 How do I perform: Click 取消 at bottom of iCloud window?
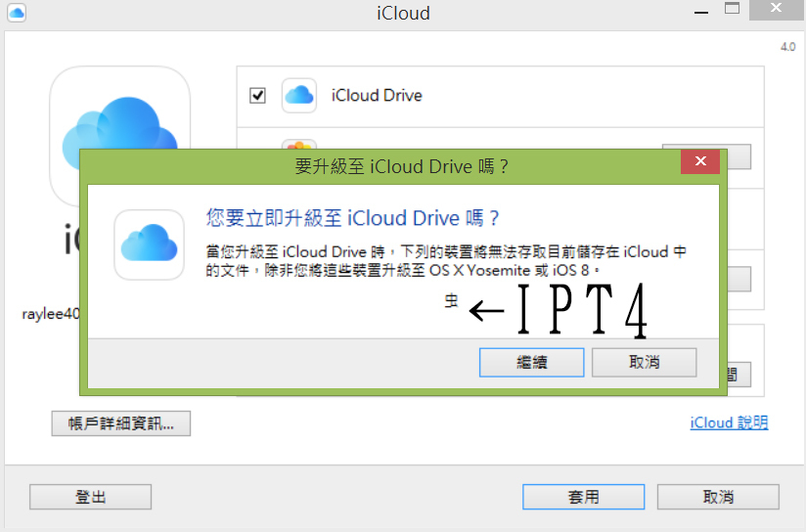pos(718,497)
